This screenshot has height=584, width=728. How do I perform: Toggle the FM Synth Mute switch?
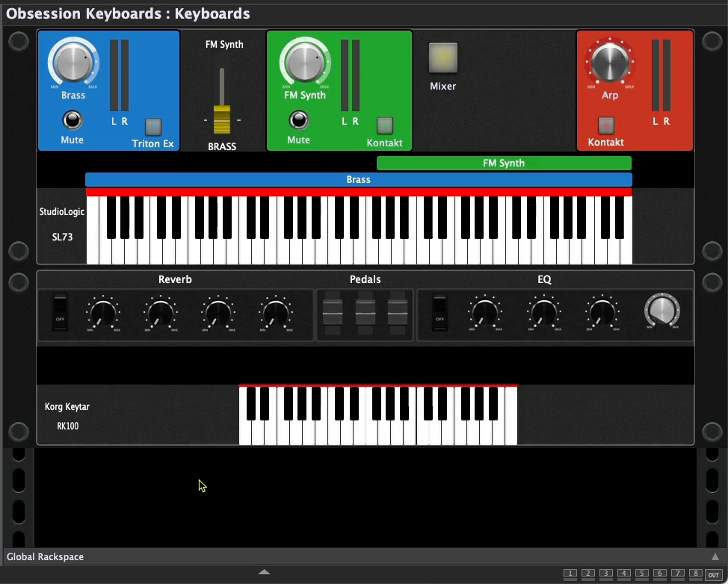[x=298, y=120]
